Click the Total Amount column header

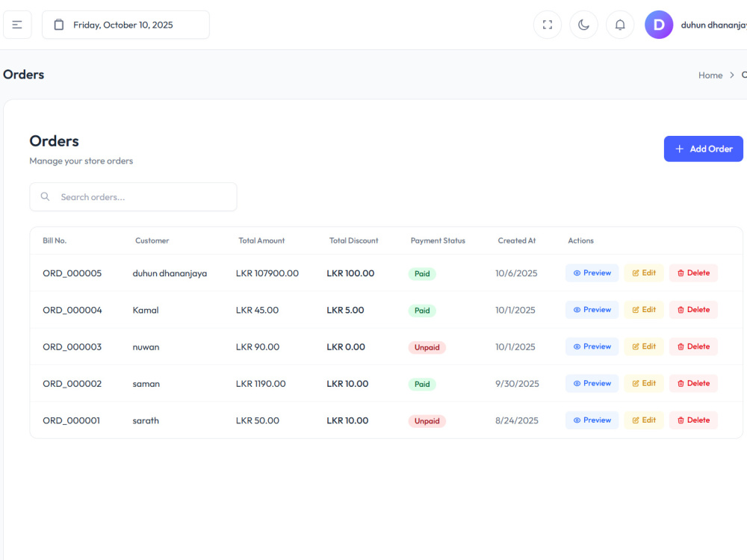(261, 240)
